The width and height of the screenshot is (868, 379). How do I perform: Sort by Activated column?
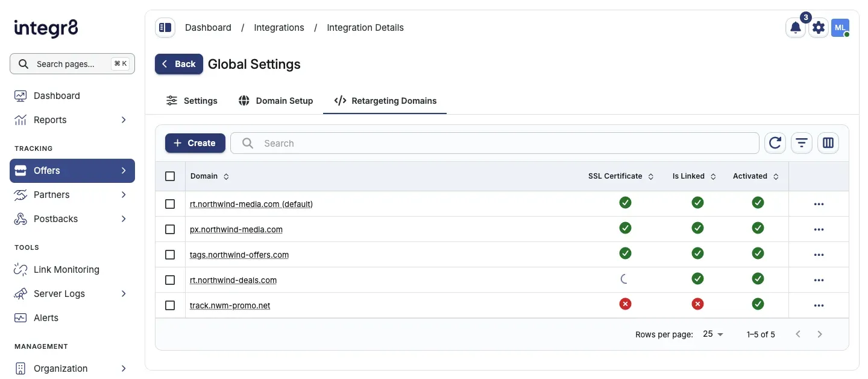[756, 176]
